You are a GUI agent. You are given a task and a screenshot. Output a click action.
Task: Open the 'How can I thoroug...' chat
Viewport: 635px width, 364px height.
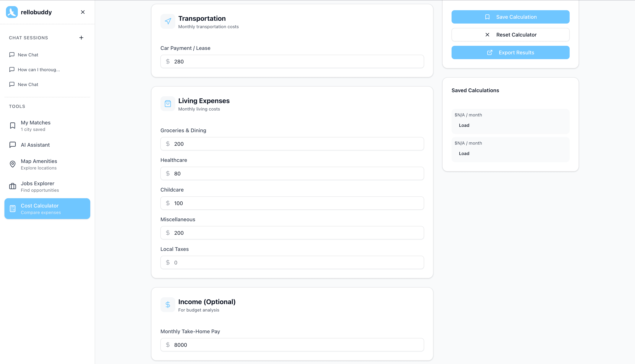39,70
